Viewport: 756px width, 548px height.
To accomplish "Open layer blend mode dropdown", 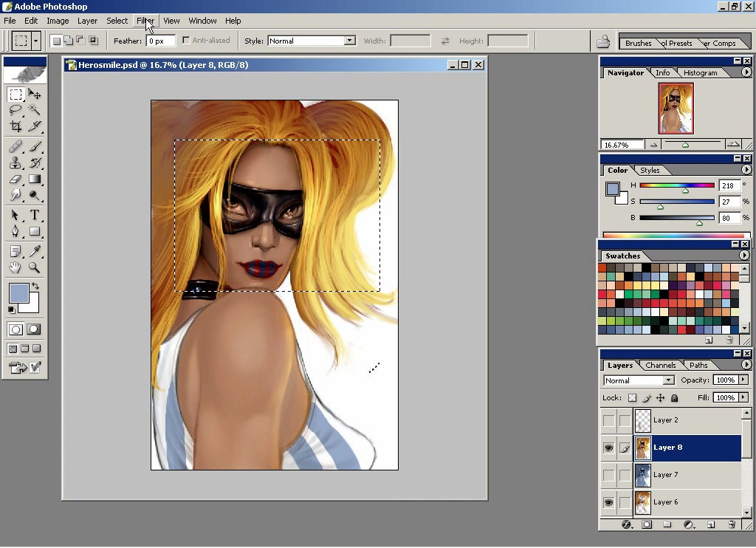I will (x=668, y=380).
